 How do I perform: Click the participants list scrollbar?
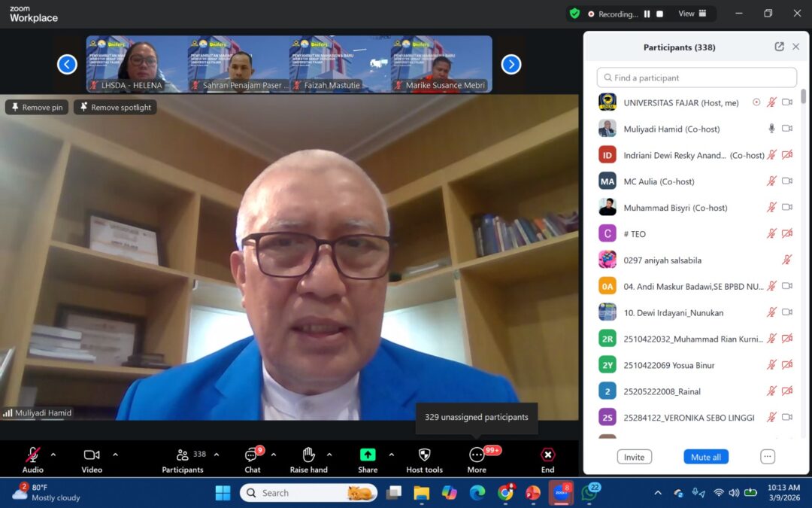(803, 98)
